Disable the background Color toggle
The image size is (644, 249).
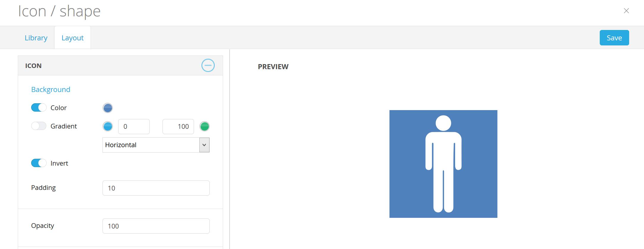pos(39,108)
